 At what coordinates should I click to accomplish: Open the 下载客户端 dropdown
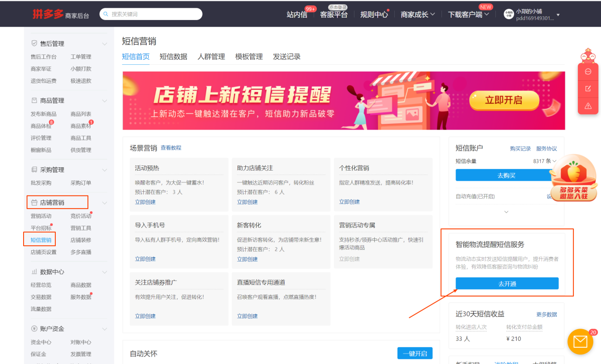(x=469, y=15)
